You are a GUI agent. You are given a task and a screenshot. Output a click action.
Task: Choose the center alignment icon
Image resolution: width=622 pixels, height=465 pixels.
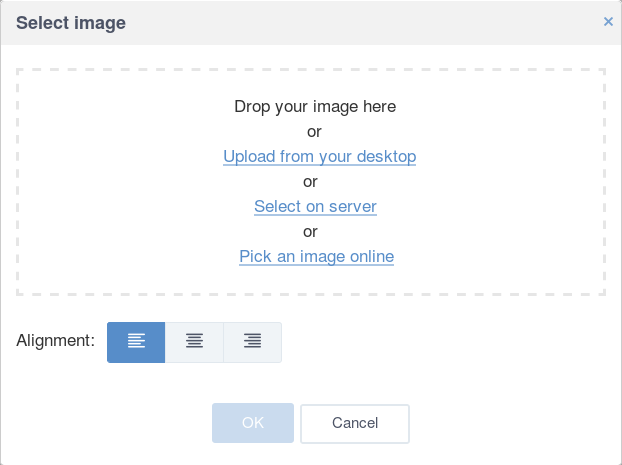(194, 342)
